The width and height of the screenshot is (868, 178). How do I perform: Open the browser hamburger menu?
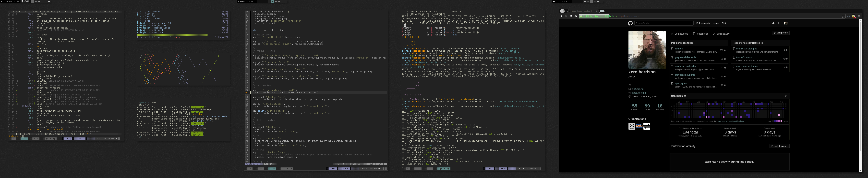[859, 16]
